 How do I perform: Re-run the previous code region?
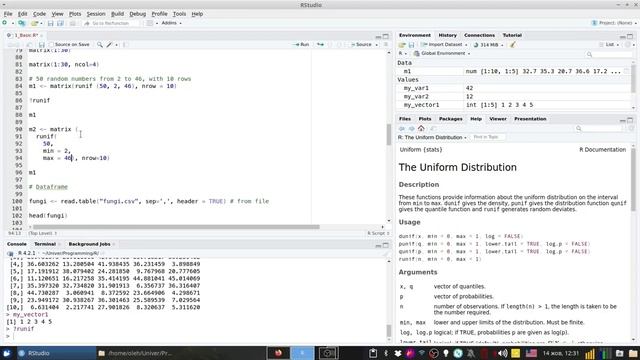pyautogui.click(x=320, y=44)
